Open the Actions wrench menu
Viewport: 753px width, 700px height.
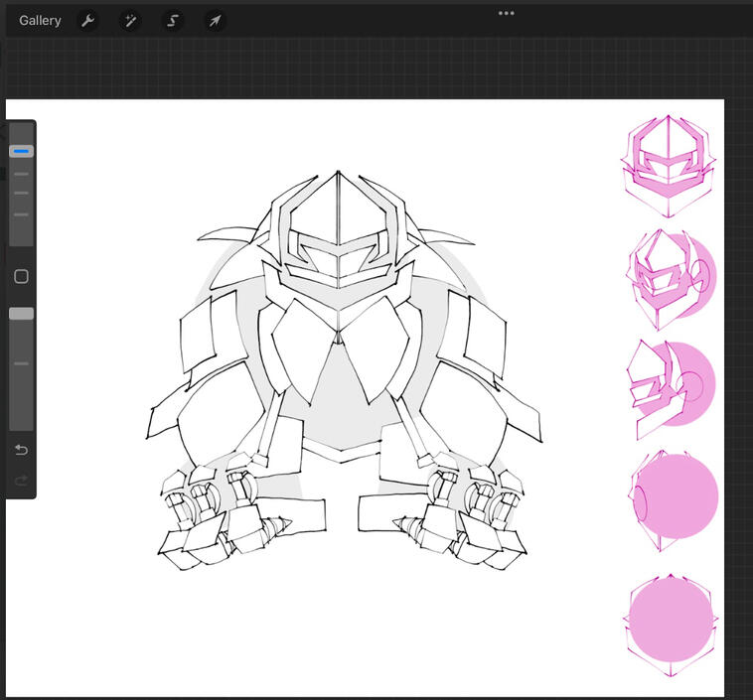(88, 21)
